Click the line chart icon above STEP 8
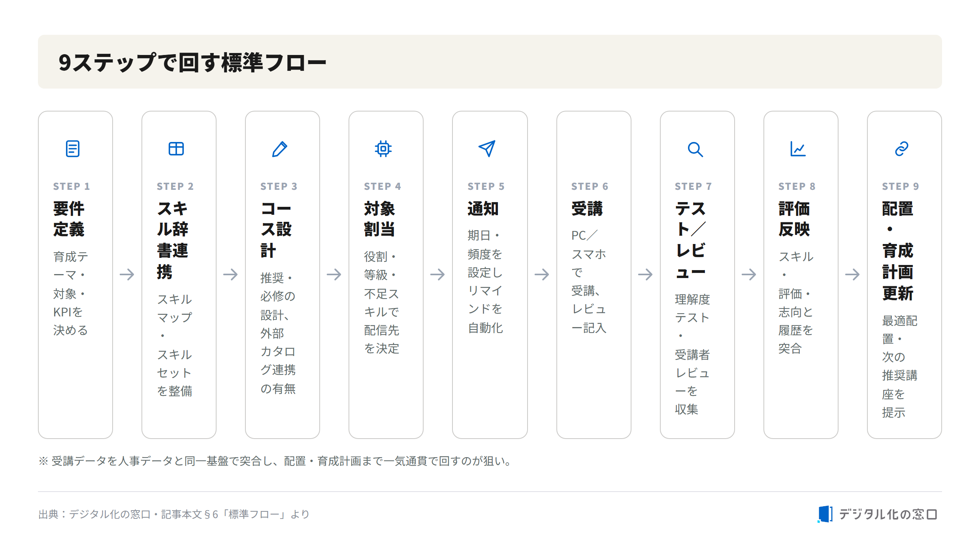The height and width of the screenshot is (560, 980). pos(798,149)
